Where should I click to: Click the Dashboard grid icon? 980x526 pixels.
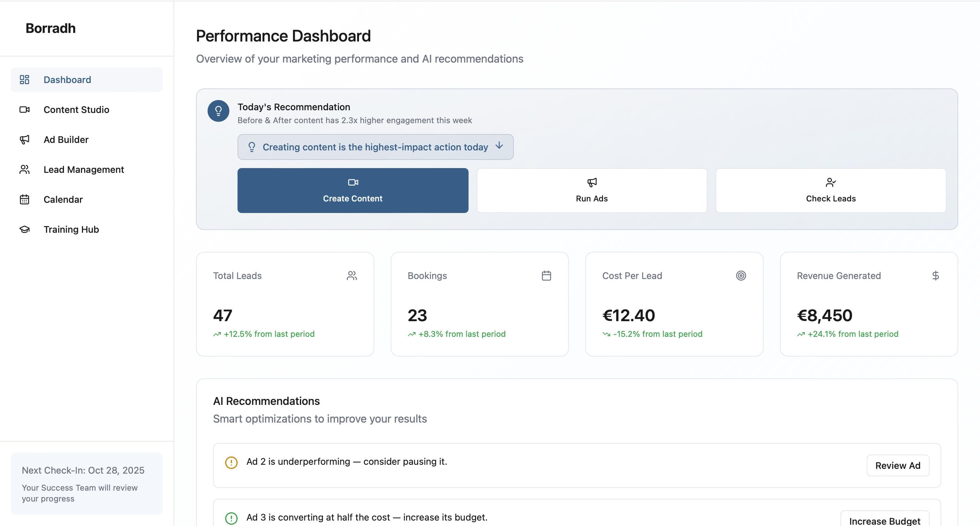24,80
